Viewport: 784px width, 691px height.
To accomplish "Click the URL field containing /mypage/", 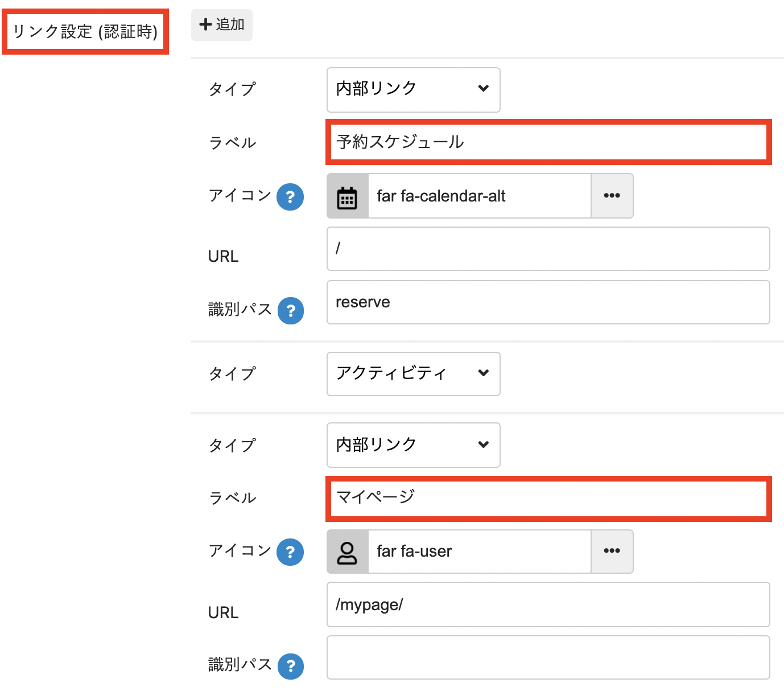I will (548, 604).
